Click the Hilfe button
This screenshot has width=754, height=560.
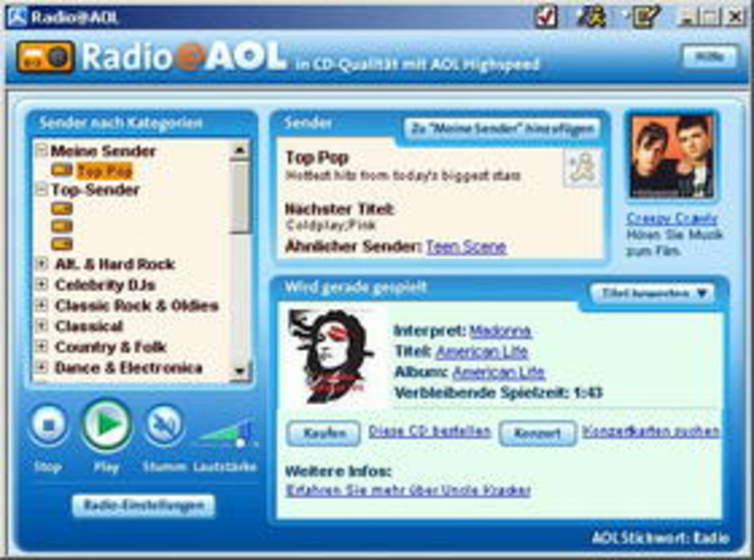point(710,58)
